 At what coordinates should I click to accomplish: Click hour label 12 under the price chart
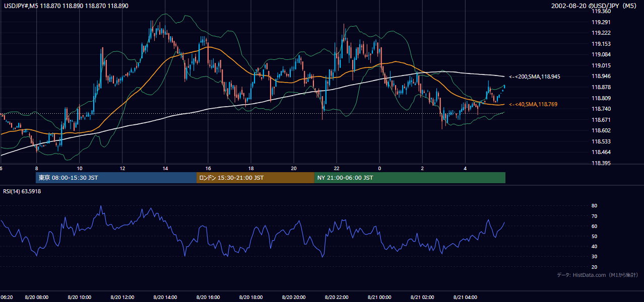122,168
